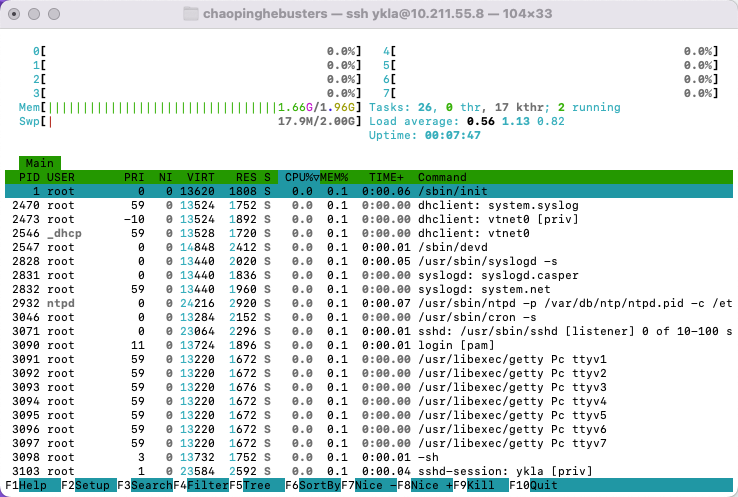
Task: Click the Mem usage meter bar
Action: point(190,107)
